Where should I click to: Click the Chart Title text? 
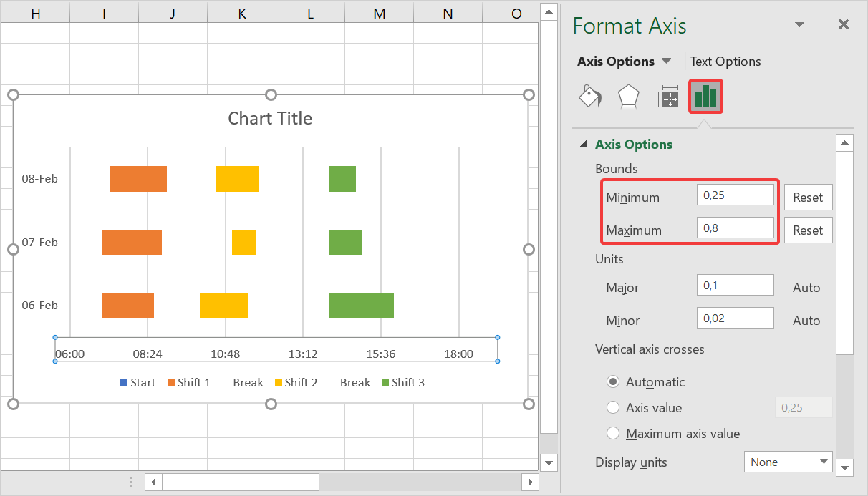[270, 118]
